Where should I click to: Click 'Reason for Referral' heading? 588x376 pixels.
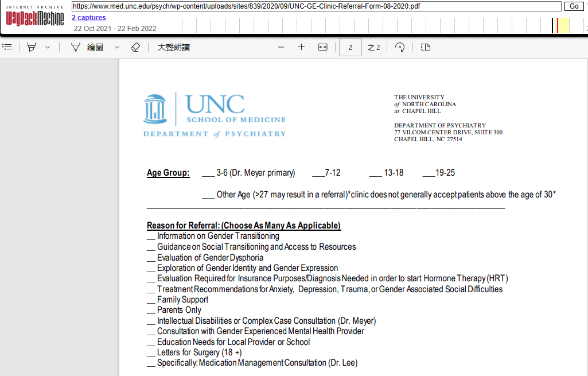coord(244,226)
